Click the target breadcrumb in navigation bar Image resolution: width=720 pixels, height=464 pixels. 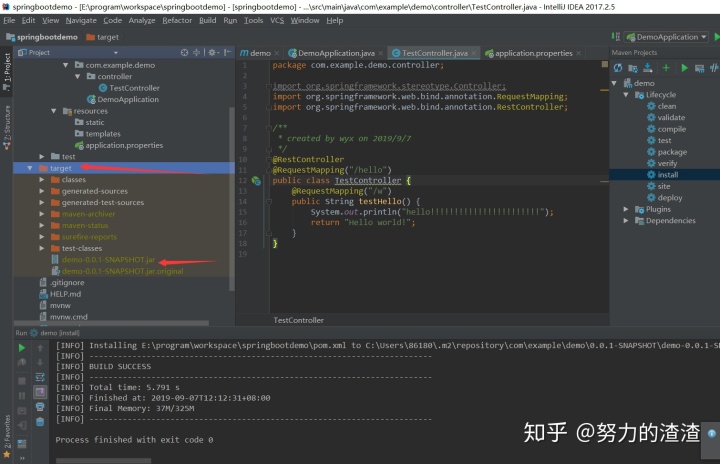(x=103, y=37)
